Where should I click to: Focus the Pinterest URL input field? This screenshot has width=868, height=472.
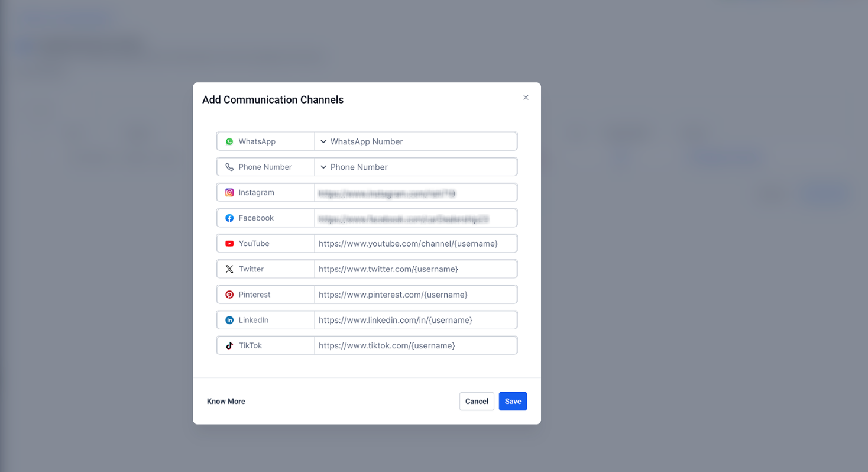[416, 294]
